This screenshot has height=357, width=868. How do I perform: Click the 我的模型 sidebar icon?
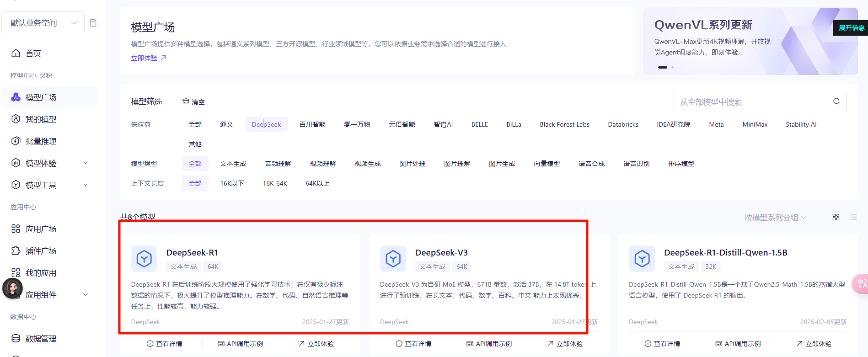(x=16, y=119)
